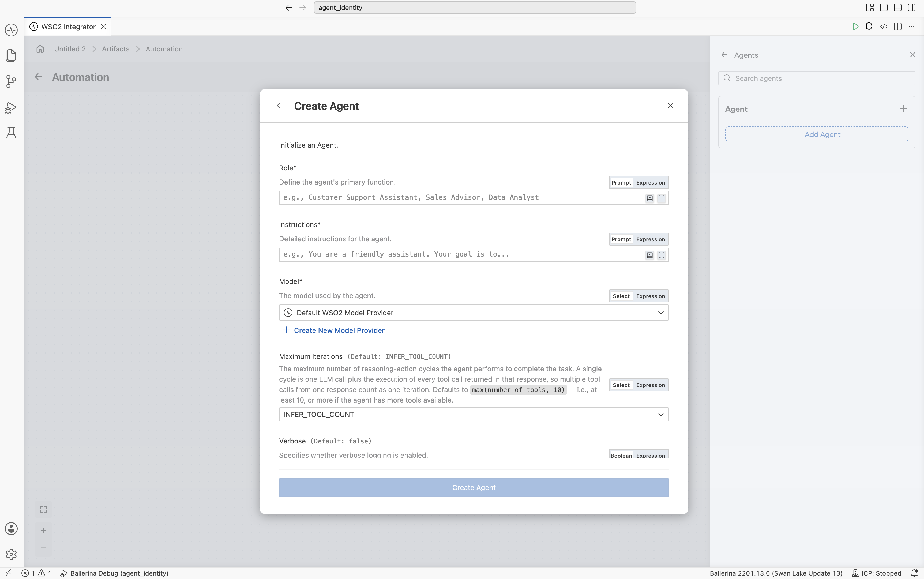Go back from Create Agent dialog chevron
924x579 pixels.
pyautogui.click(x=278, y=106)
